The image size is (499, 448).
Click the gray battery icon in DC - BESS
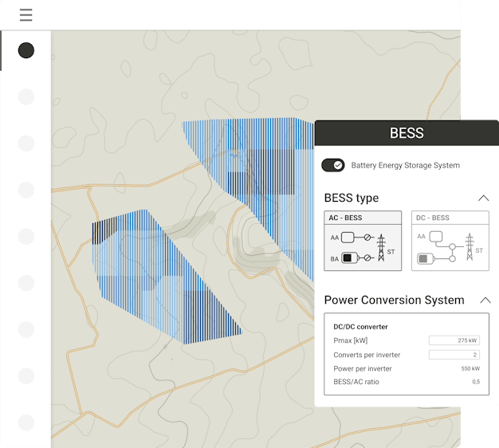point(422,258)
